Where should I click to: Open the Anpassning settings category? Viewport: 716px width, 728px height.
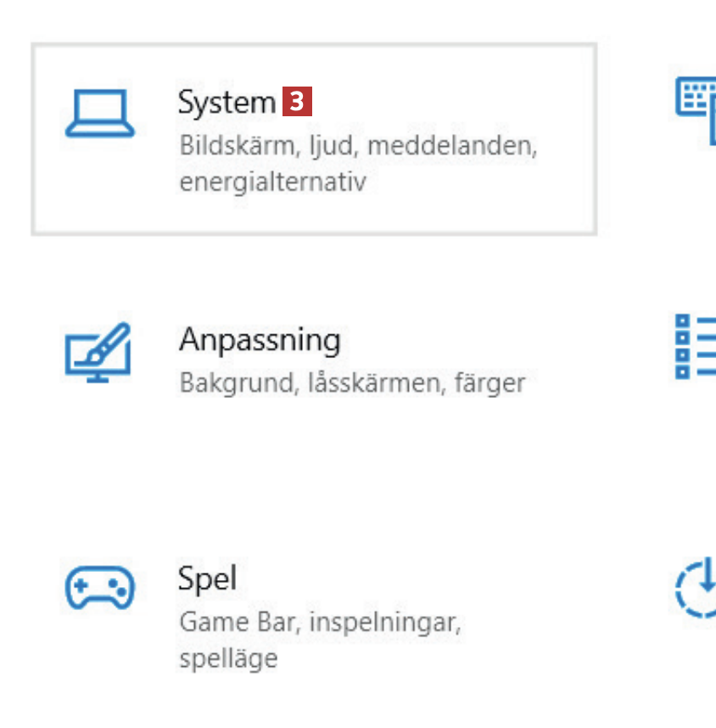[x=260, y=340]
